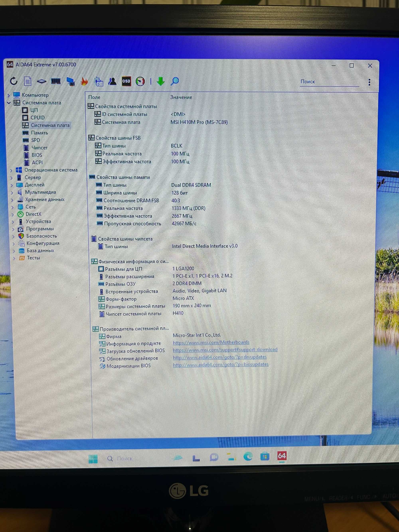399x532 pixels.
Task: Expand the Дисплей tree node
Action: [12, 185]
